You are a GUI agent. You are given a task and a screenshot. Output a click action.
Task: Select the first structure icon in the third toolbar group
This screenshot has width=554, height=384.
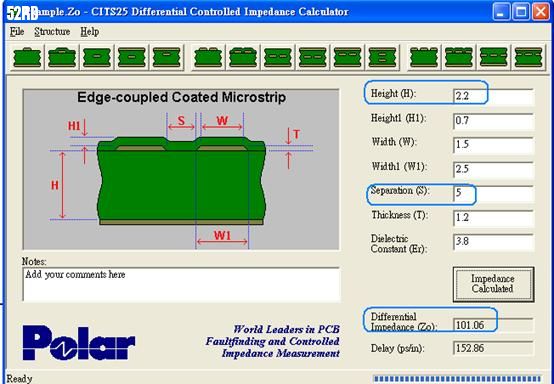424,57
